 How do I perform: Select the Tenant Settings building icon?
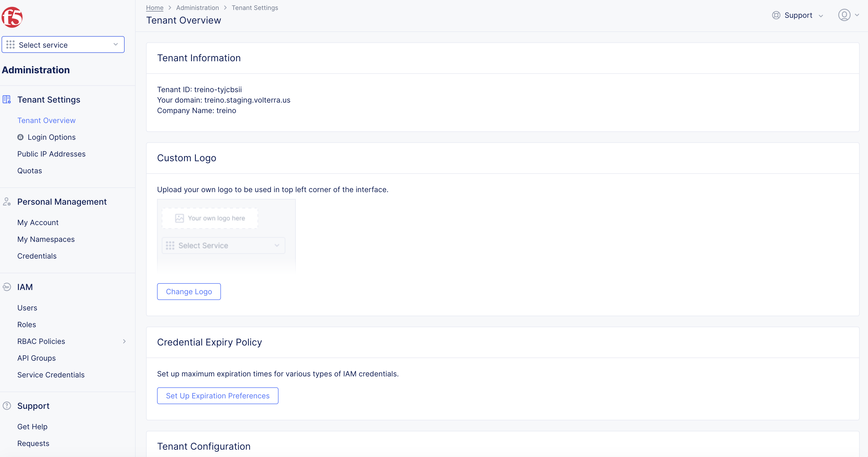[x=6, y=99]
